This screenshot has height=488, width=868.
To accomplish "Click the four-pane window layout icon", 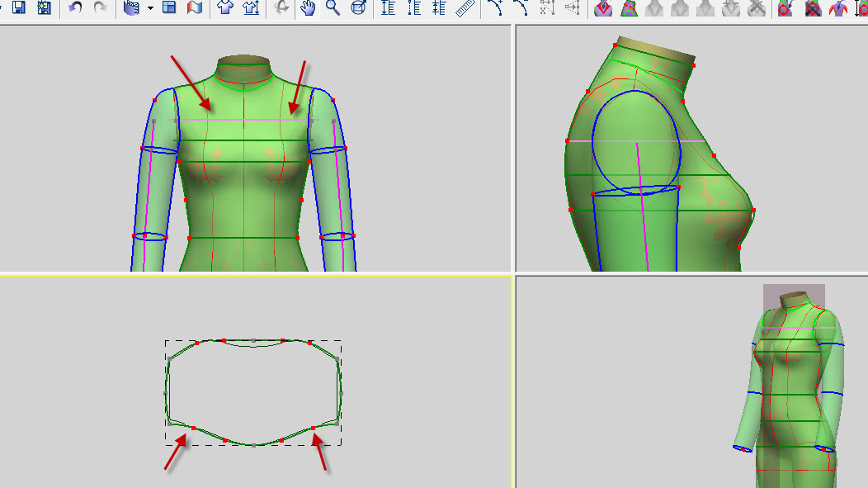I will pyautogui.click(x=169, y=7).
